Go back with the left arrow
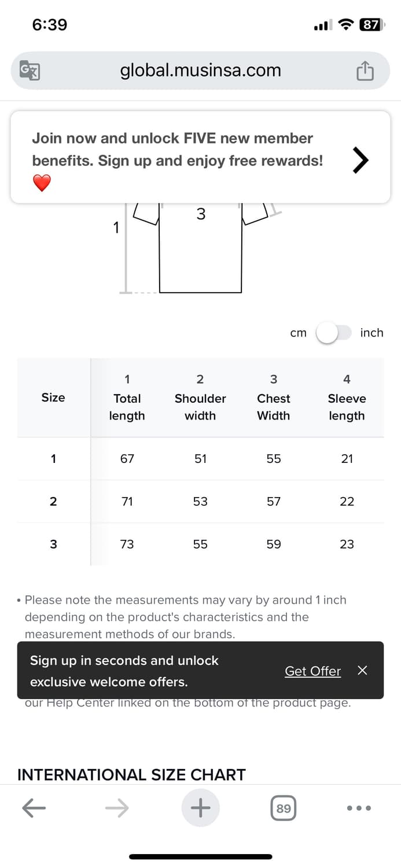The image size is (401, 868). pos(34,808)
